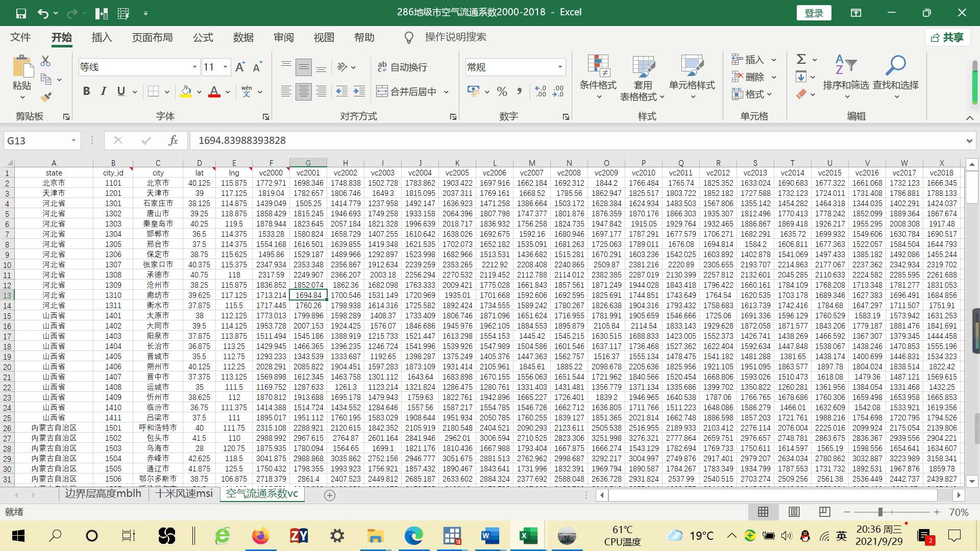Click the Cut scissors icon
The height and width of the screenshot is (551, 980).
pyautogui.click(x=45, y=61)
